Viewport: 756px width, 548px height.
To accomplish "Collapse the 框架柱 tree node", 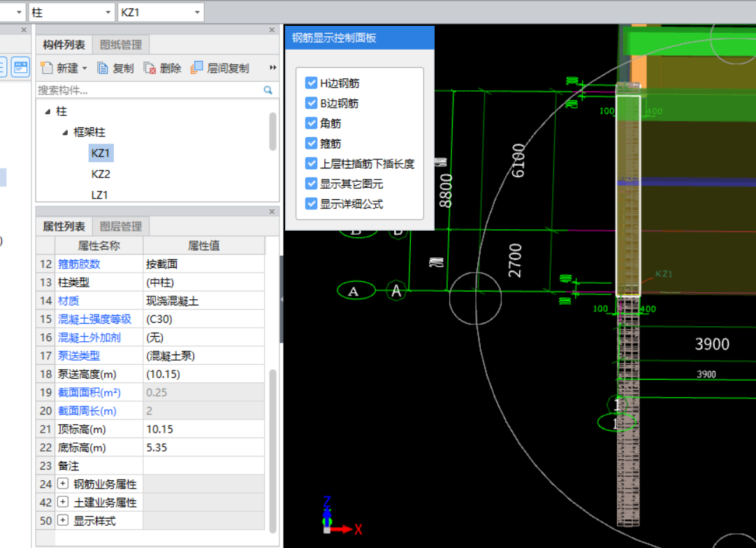I will pos(65,132).
